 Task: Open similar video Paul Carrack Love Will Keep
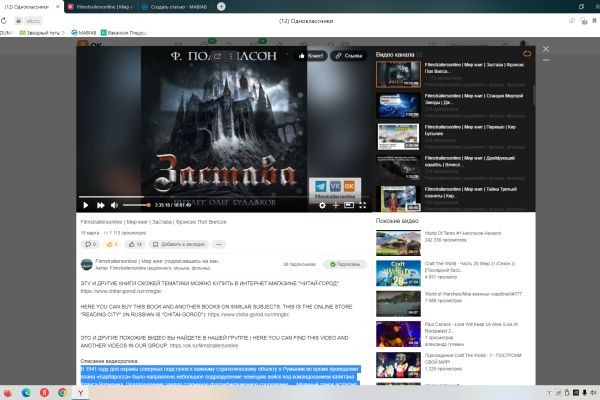click(x=398, y=334)
